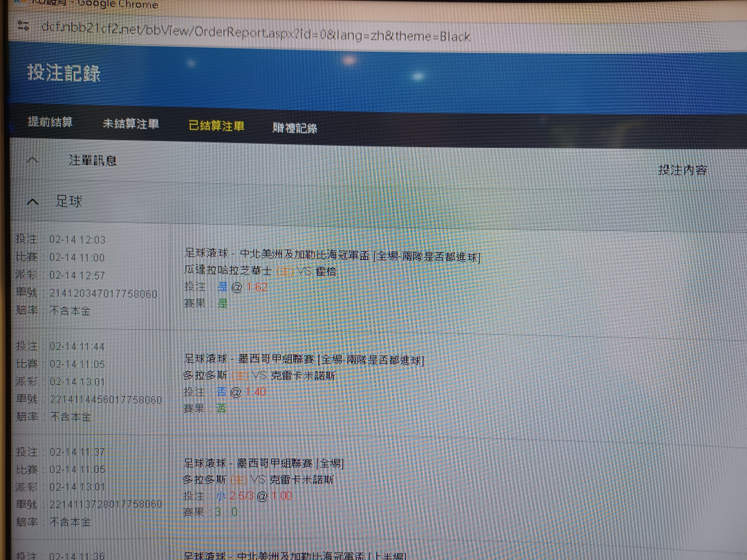Image resolution: width=747 pixels, height=560 pixels.
Task: Click bet time 02-14 11:44
Action: click(77, 346)
